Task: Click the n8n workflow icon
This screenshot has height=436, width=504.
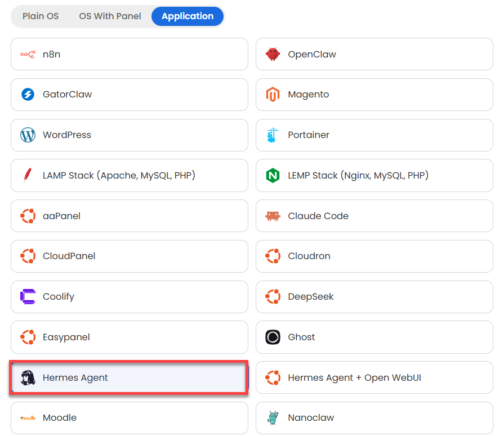Action: tap(28, 54)
